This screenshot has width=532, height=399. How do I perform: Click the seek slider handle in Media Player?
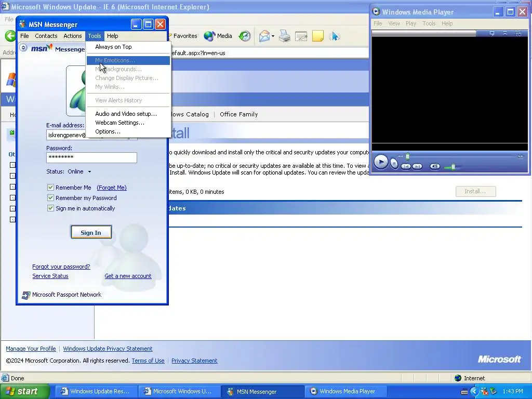click(x=408, y=156)
